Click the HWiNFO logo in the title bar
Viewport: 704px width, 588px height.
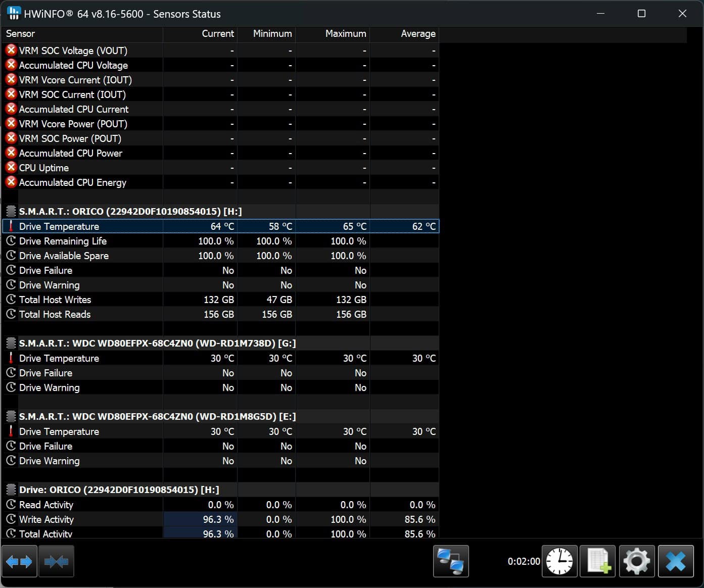click(x=13, y=13)
